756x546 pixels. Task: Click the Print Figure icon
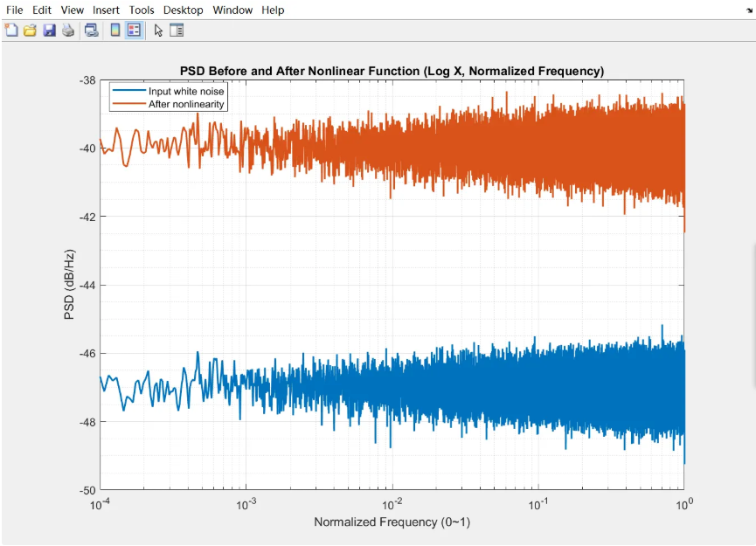(67, 31)
